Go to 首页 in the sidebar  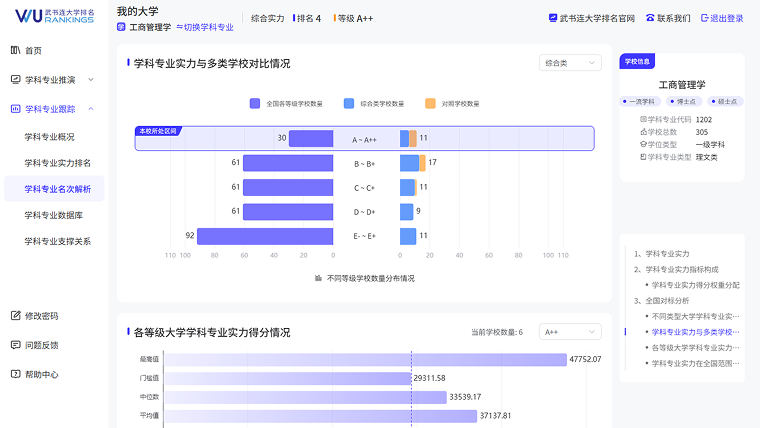coord(33,50)
